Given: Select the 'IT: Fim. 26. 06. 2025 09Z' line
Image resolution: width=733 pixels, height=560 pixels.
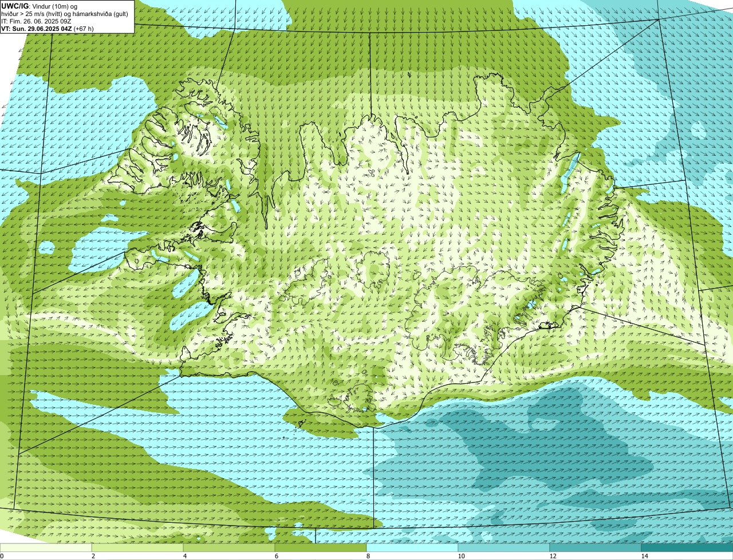Looking at the screenshot, I should [36, 21].
